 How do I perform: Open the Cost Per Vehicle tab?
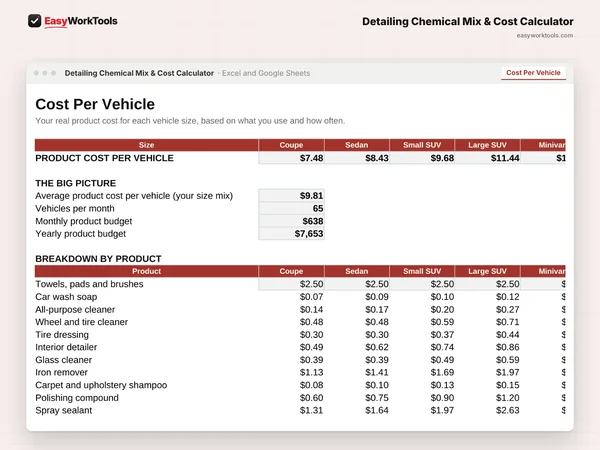(533, 73)
